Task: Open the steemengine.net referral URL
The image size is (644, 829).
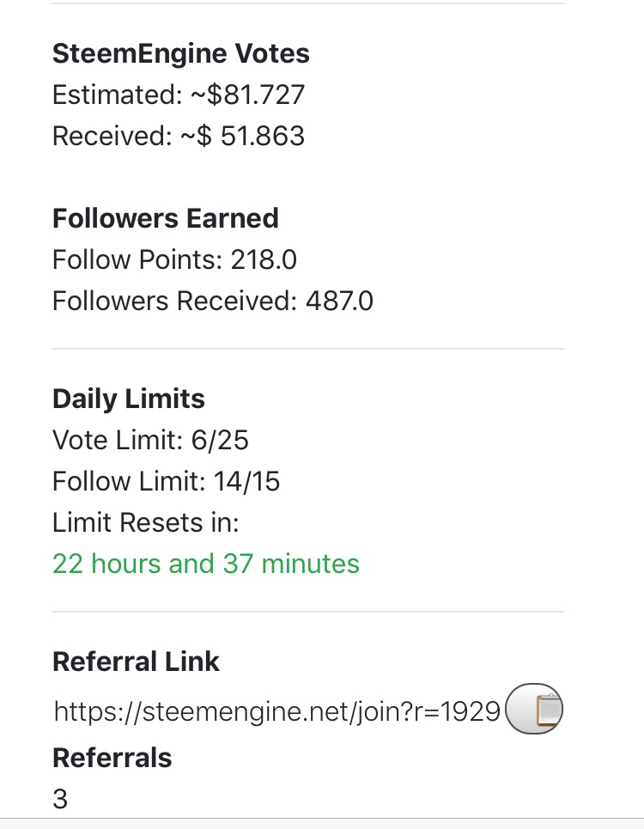Action: [x=276, y=711]
